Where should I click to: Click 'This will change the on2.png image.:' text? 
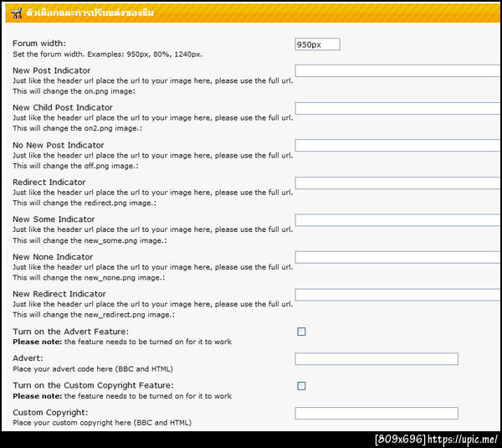coord(78,128)
